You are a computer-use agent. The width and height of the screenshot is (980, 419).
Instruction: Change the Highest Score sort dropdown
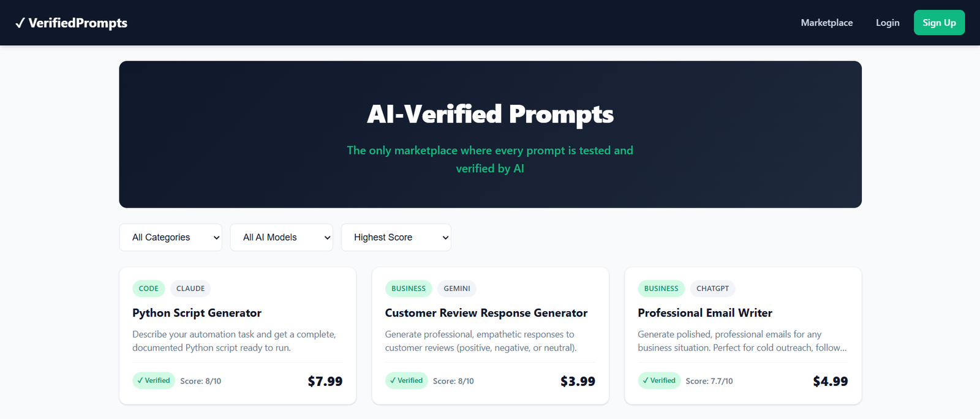pyautogui.click(x=396, y=238)
